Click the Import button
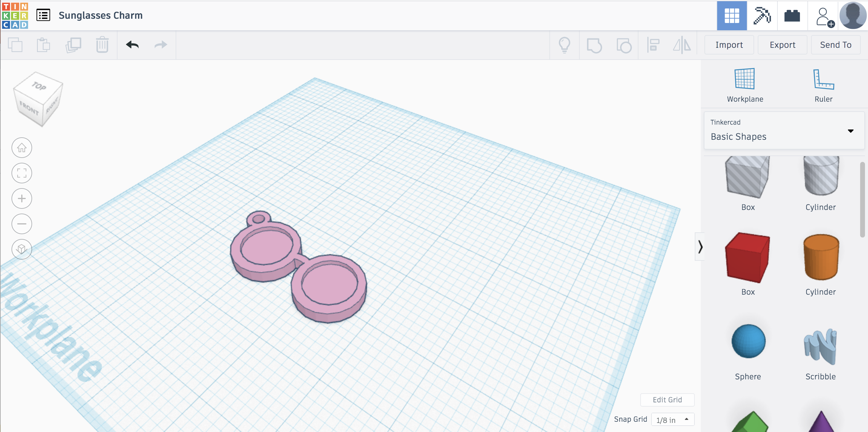Viewport: 868px width, 432px height. pyautogui.click(x=729, y=45)
